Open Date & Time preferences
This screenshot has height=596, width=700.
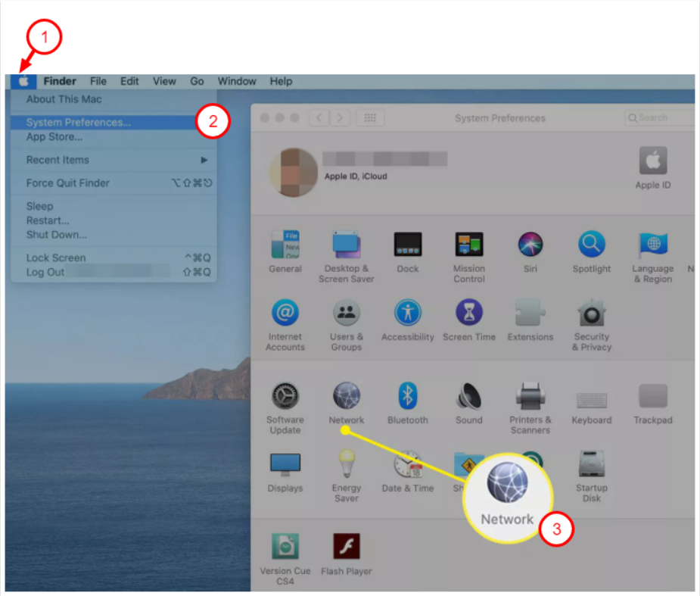[x=408, y=463]
